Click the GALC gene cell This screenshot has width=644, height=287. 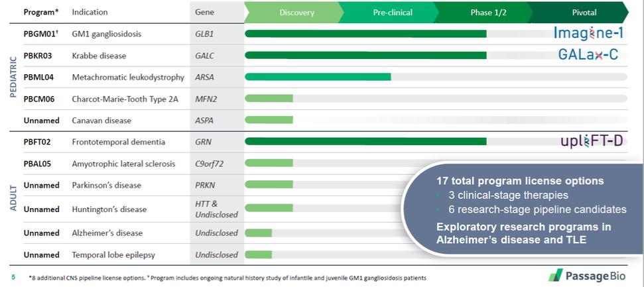204,56
